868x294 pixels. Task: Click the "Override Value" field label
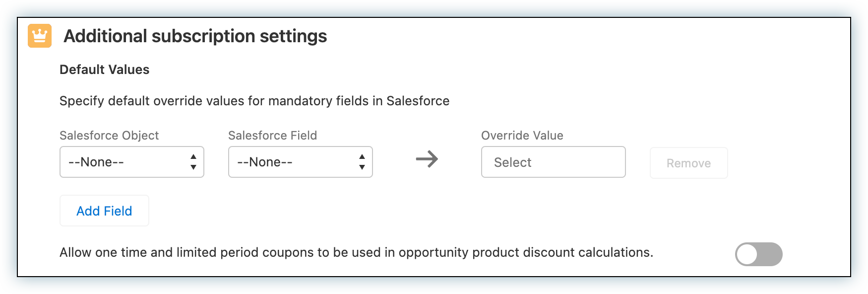pos(522,136)
